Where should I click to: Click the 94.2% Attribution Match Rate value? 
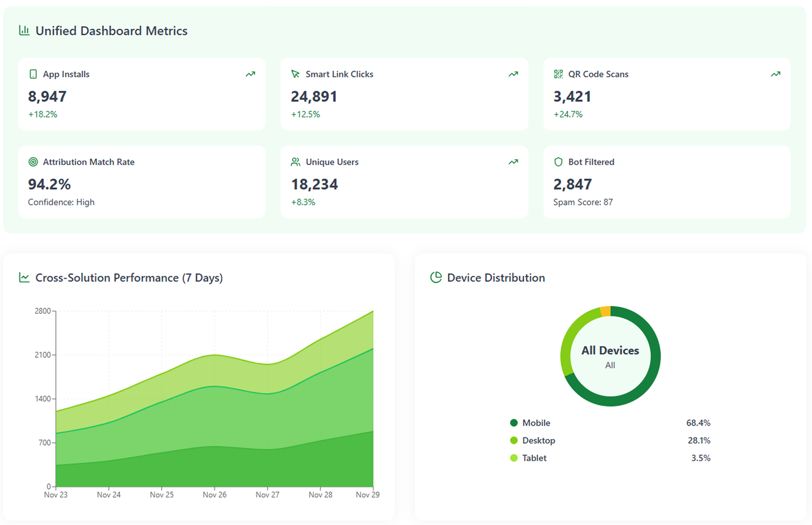click(x=50, y=184)
